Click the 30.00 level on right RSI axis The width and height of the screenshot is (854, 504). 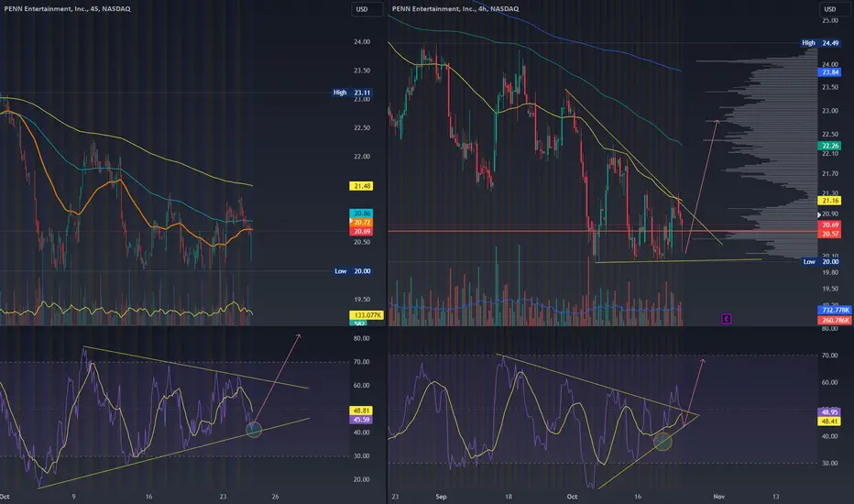830,464
